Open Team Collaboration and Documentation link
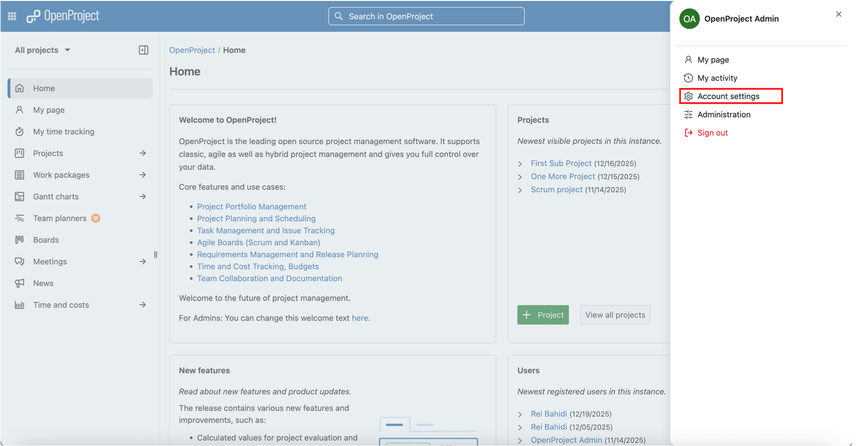The width and height of the screenshot is (868, 446). tap(270, 278)
